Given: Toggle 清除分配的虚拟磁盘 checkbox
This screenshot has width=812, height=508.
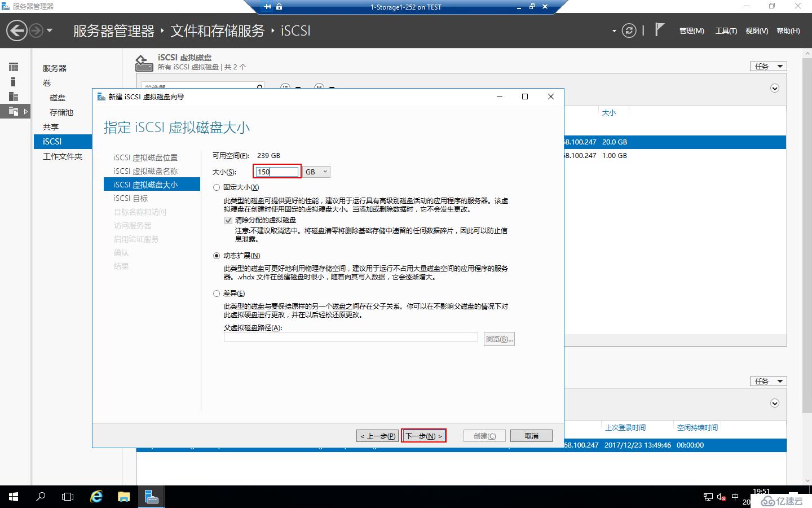Looking at the screenshot, I should tap(228, 220).
